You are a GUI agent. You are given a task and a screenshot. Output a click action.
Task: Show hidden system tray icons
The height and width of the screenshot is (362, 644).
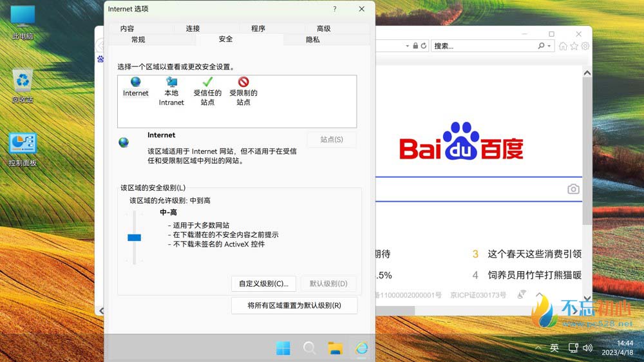[538, 348]
